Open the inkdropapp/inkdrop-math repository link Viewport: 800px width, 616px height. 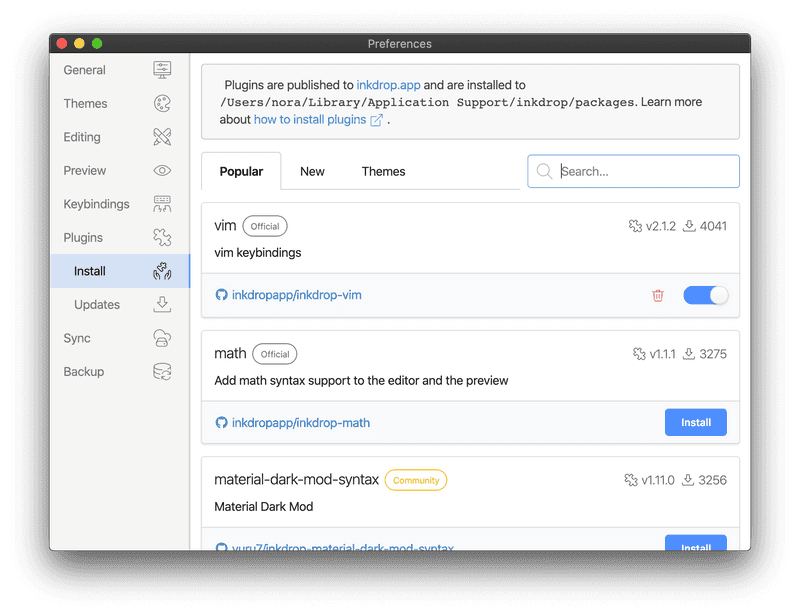click(x=300, y=423)
